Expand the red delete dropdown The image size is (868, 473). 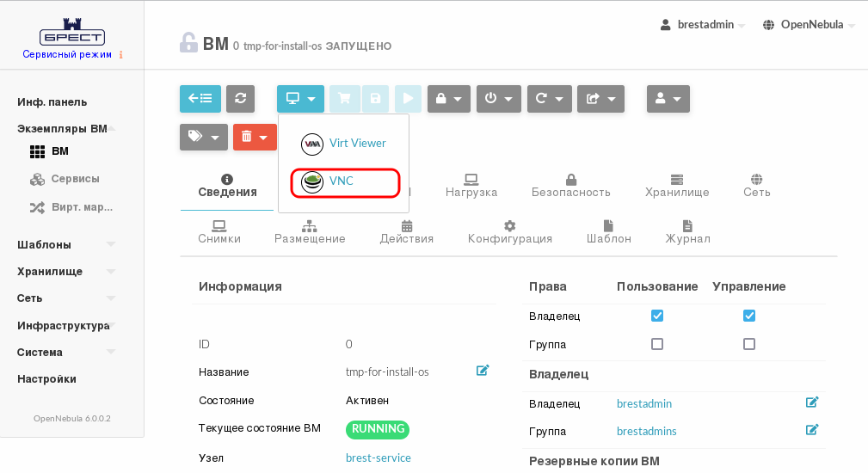tap(255, 137)
